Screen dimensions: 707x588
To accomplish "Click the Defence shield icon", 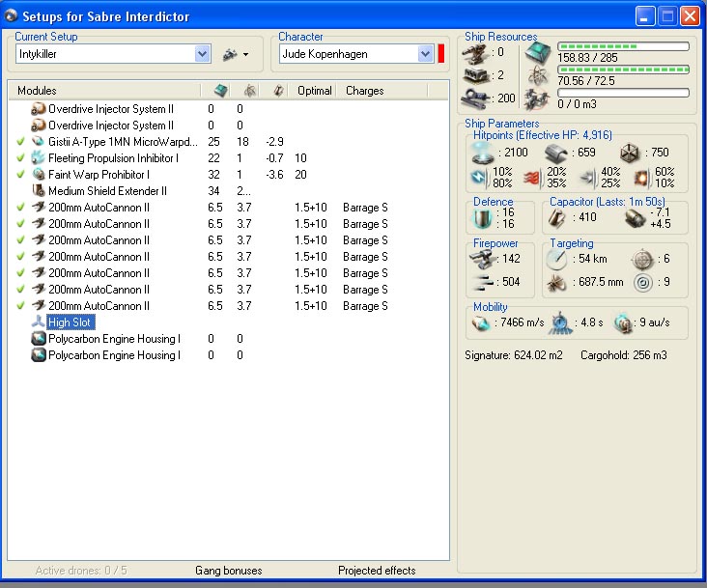I will (482, 218).
